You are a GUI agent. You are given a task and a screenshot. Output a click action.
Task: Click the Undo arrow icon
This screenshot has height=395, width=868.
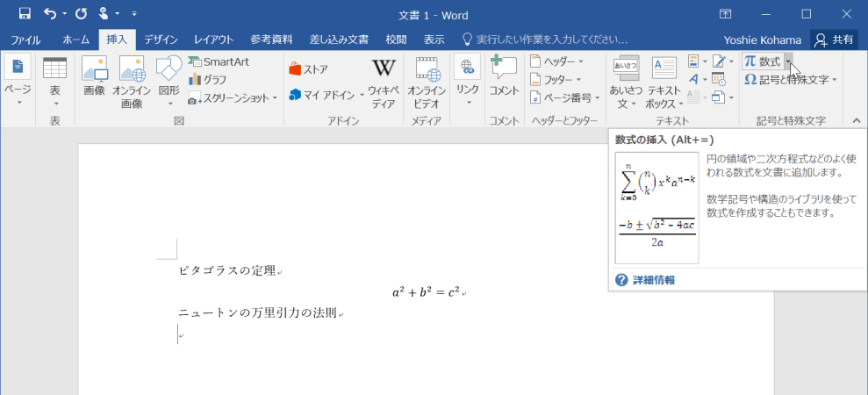(50, 14)
